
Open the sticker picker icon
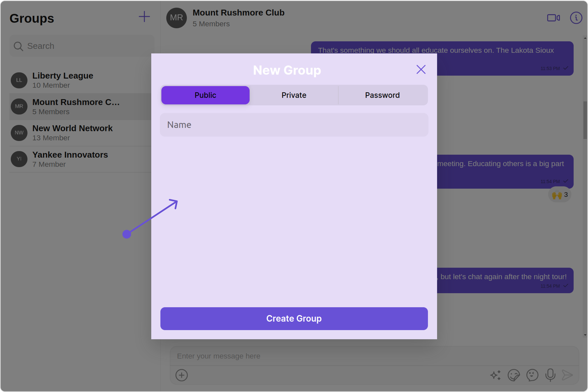pyautogui.click(x=514, y=375)
